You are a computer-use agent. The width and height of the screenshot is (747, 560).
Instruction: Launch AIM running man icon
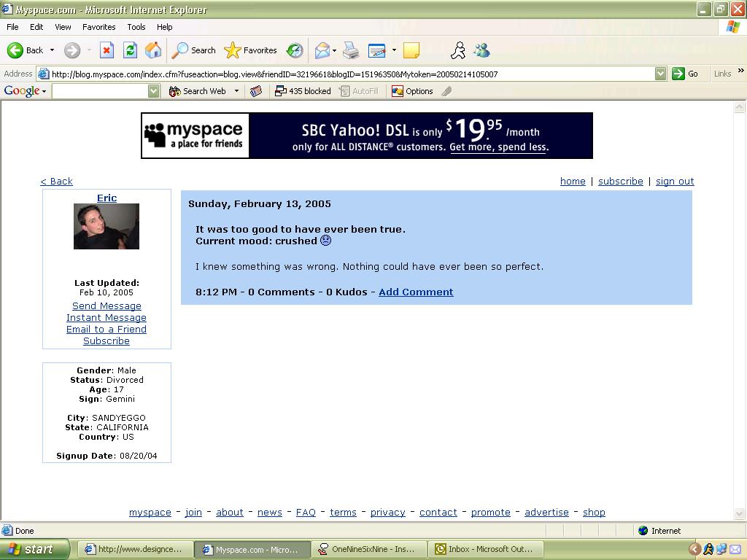[x=458, y=50]
